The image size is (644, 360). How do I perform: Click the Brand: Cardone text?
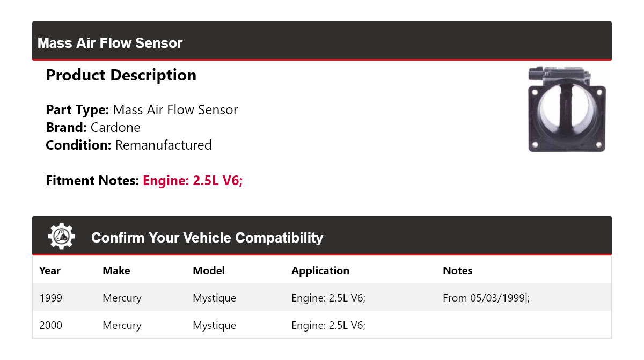pos(93,128)
